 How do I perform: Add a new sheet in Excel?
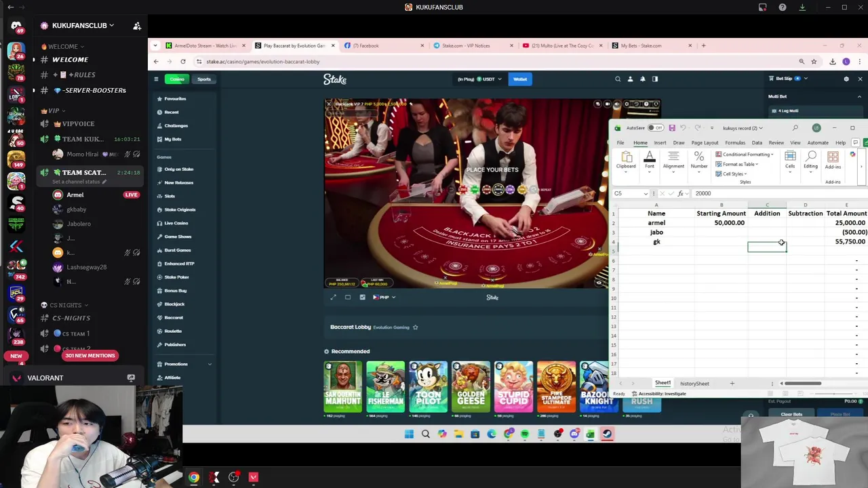(732, 384)
